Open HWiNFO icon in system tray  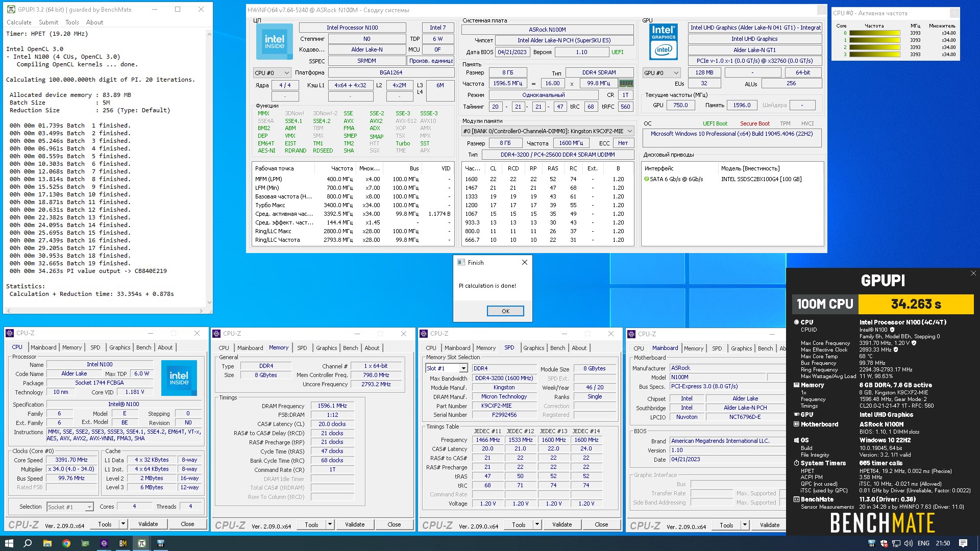(872, 543)
